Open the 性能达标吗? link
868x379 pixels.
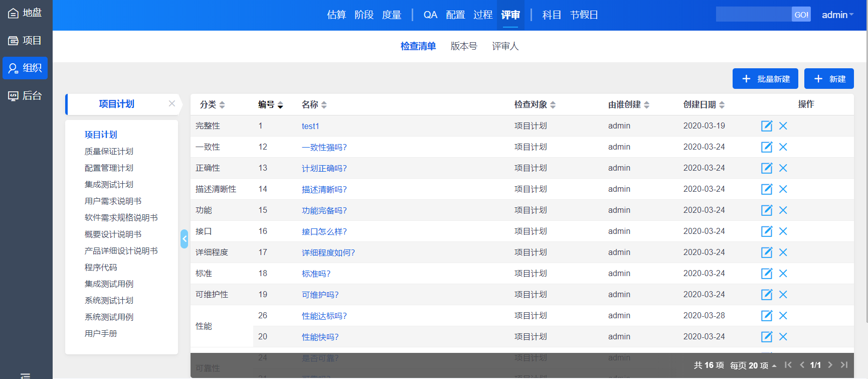(x=324, y=316)
